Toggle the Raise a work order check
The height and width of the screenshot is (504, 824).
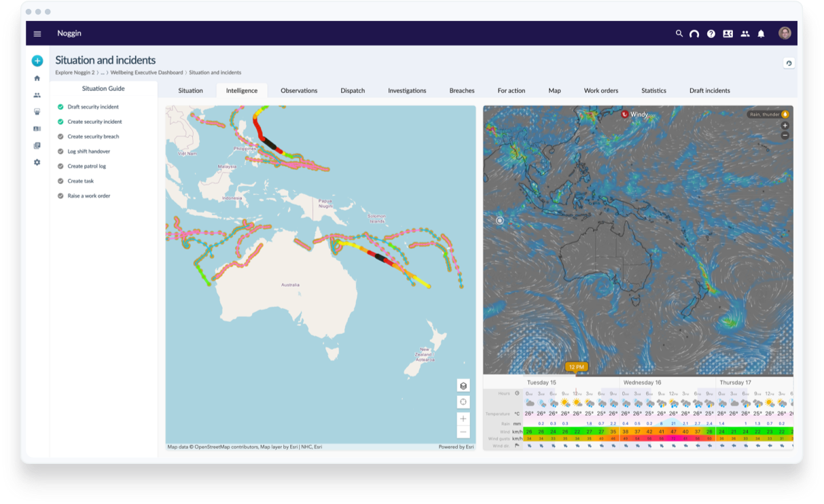pyautogui.click(x=60, y=196)
